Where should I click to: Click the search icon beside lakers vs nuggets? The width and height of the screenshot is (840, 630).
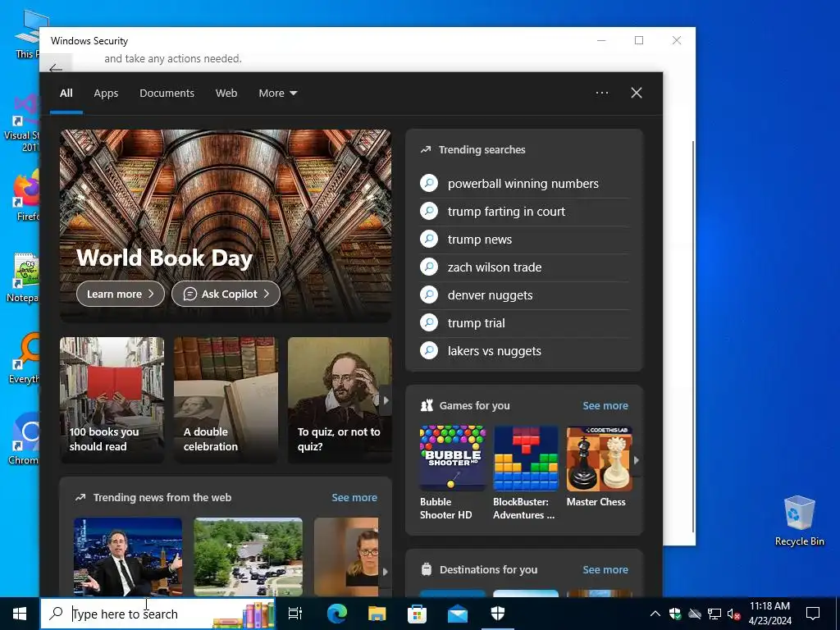coord(429,350)
